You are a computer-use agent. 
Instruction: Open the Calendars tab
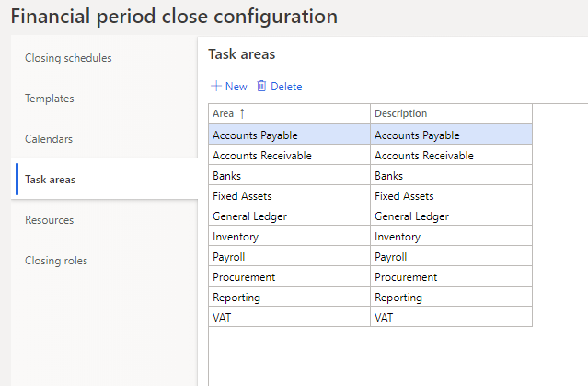pos(49,139)
